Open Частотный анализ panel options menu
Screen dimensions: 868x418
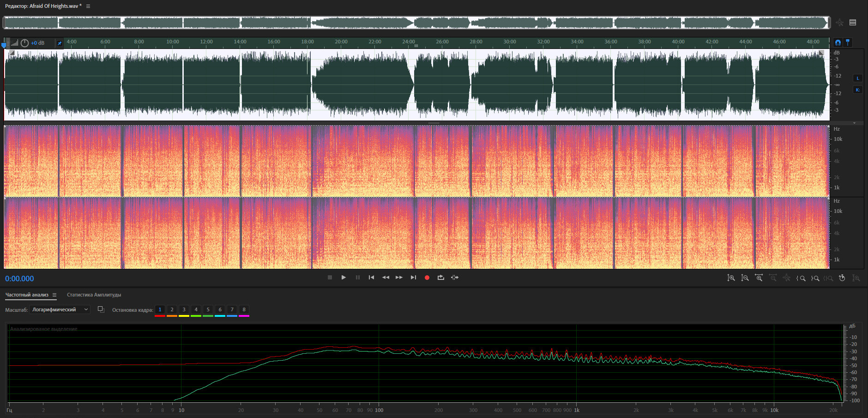[x=54, y=295]
